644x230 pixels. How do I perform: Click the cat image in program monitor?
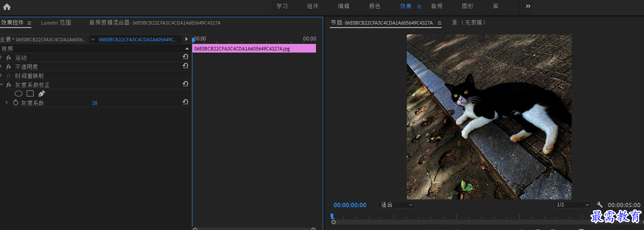(x=489, y=117)
